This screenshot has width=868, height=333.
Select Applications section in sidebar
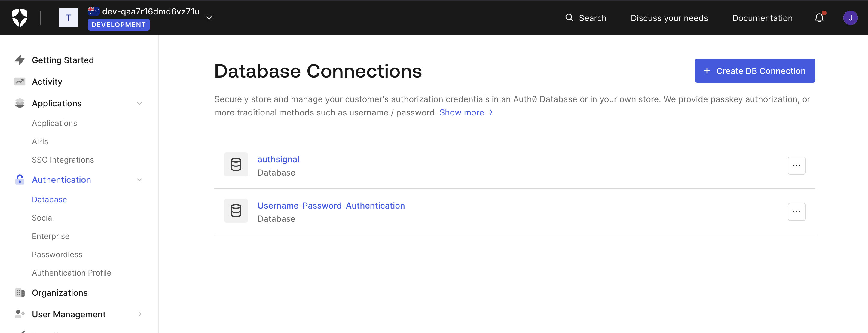[57, 103]
